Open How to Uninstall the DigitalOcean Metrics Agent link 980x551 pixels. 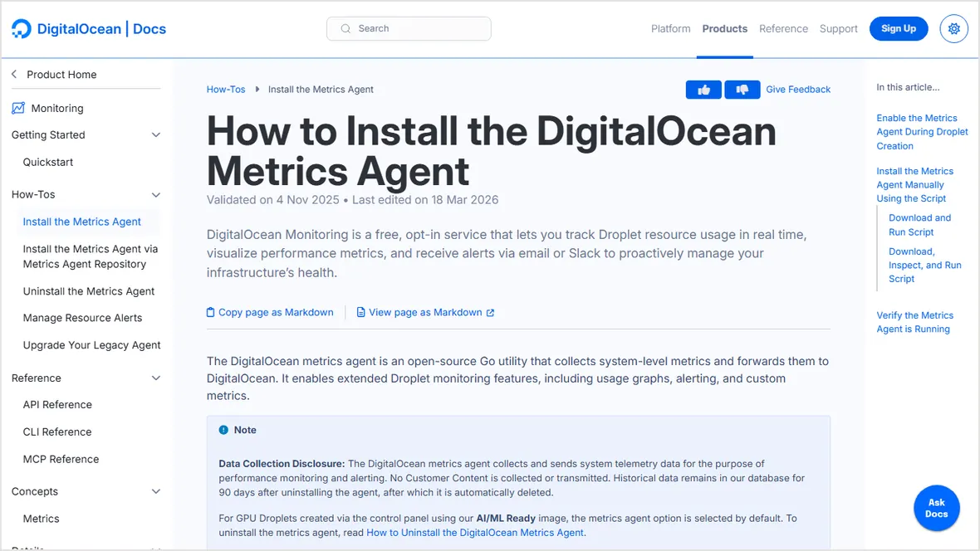[475, 533]
